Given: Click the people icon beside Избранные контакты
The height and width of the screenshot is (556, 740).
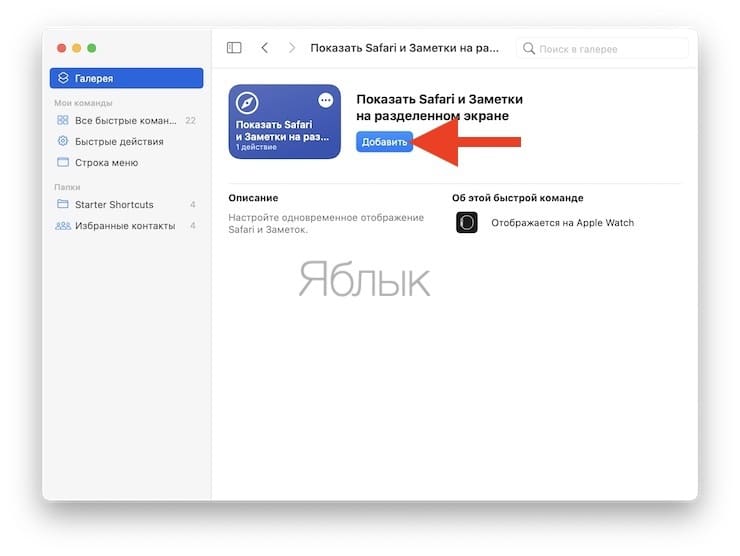Looking at the screenshot, I should [x=63, y=226].
